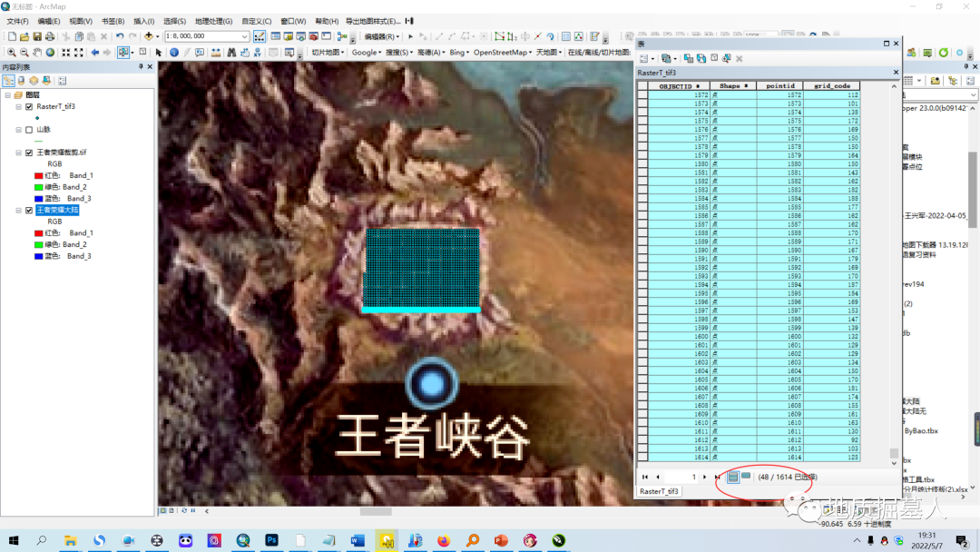Click the Fixed Zoom In arrows icon
The height and width of the screenshot is (552, 980).
[65, 53]
